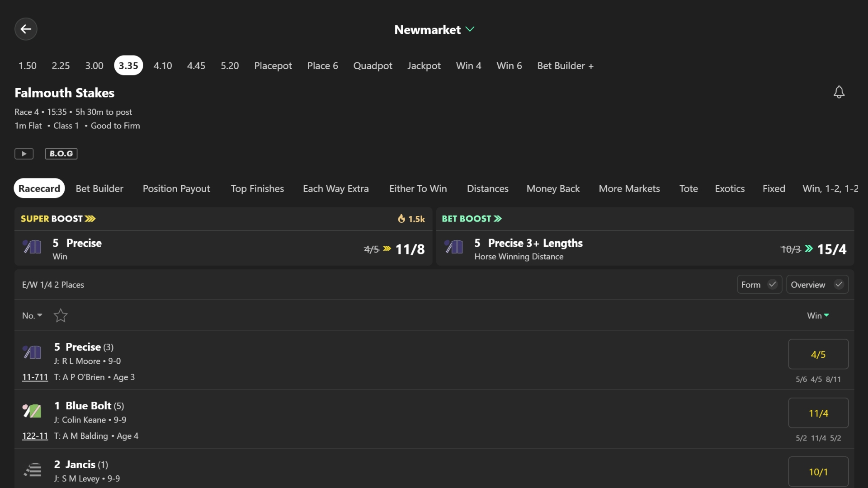The image size is (868, 488).
Task: Open race alert bell notification
Action: (x=839, y=92)
